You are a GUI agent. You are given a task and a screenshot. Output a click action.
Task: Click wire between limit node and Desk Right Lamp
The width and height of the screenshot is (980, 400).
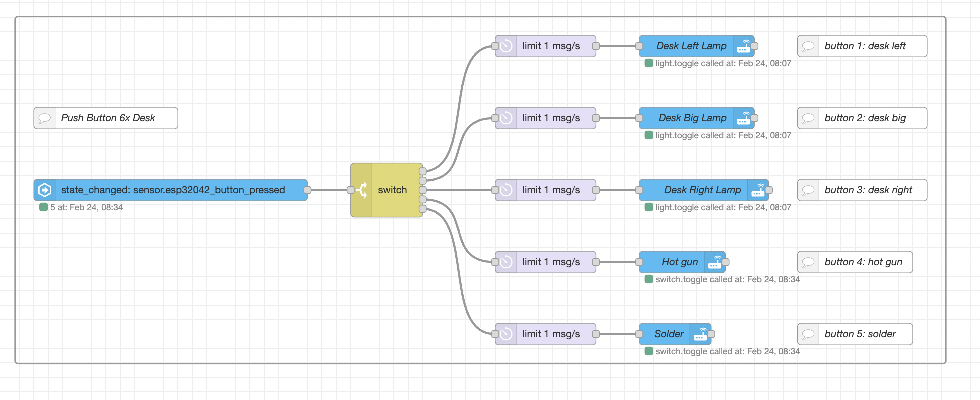coord(618,190)
